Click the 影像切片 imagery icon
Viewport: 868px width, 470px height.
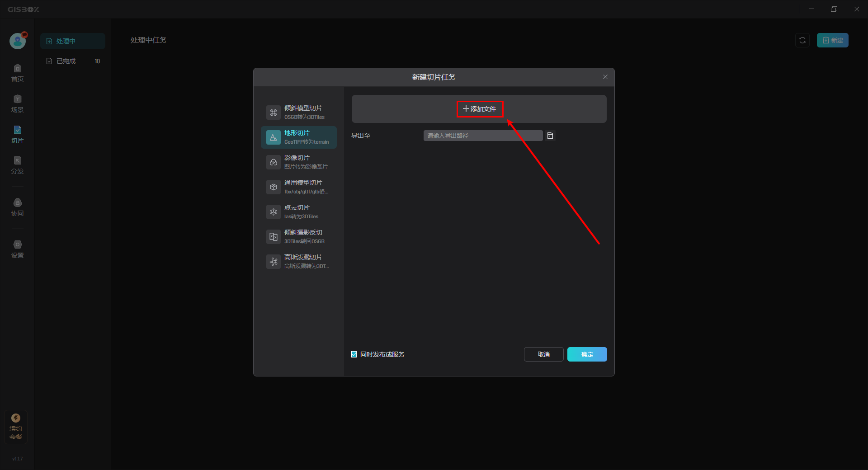tap(274, 162)
